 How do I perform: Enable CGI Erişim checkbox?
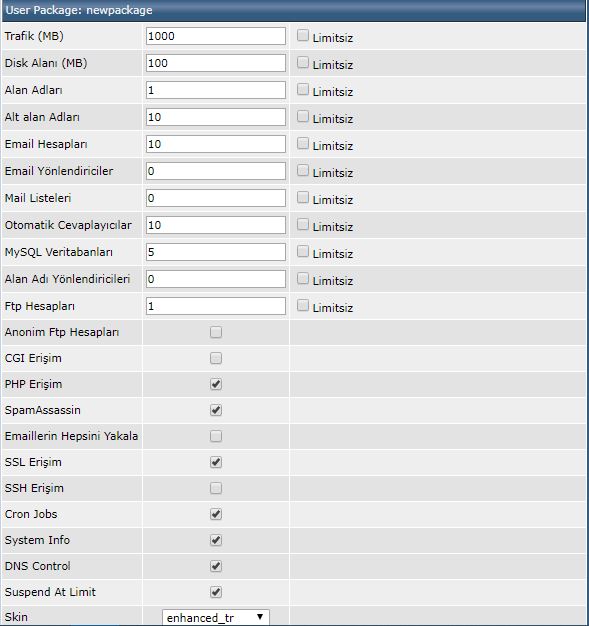coord(216,358)
